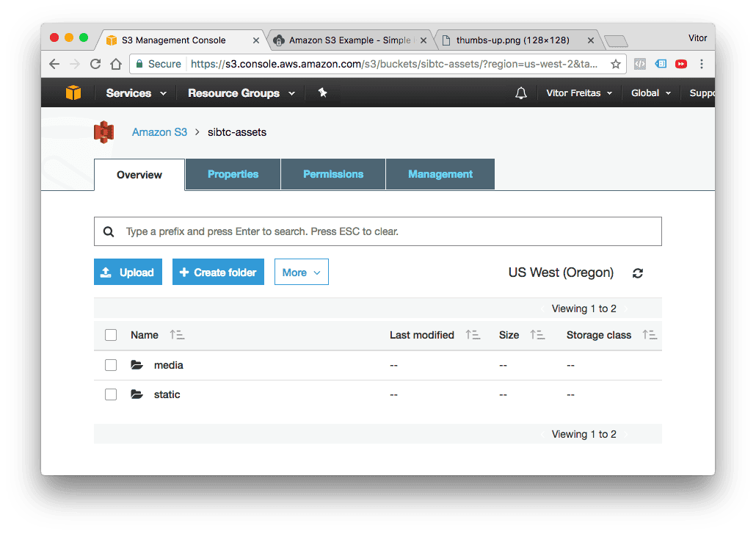
Task: Switch to the Management tab
Action: click(440, 174)
